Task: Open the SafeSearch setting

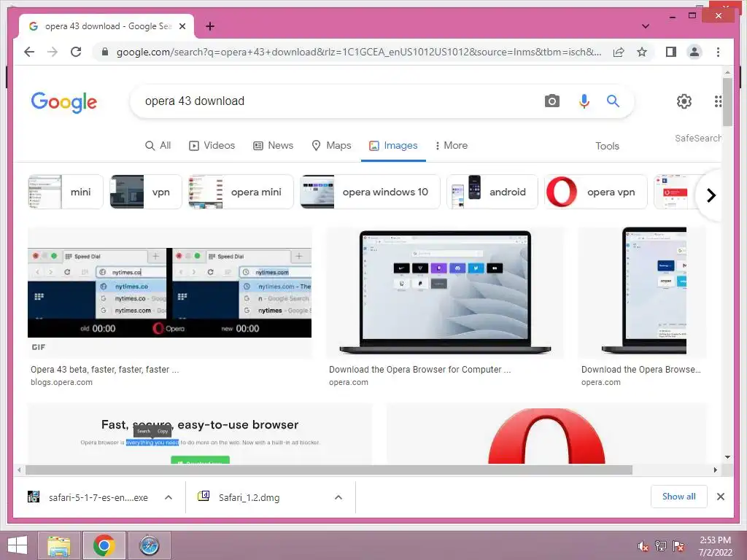Action: (697, 138)
